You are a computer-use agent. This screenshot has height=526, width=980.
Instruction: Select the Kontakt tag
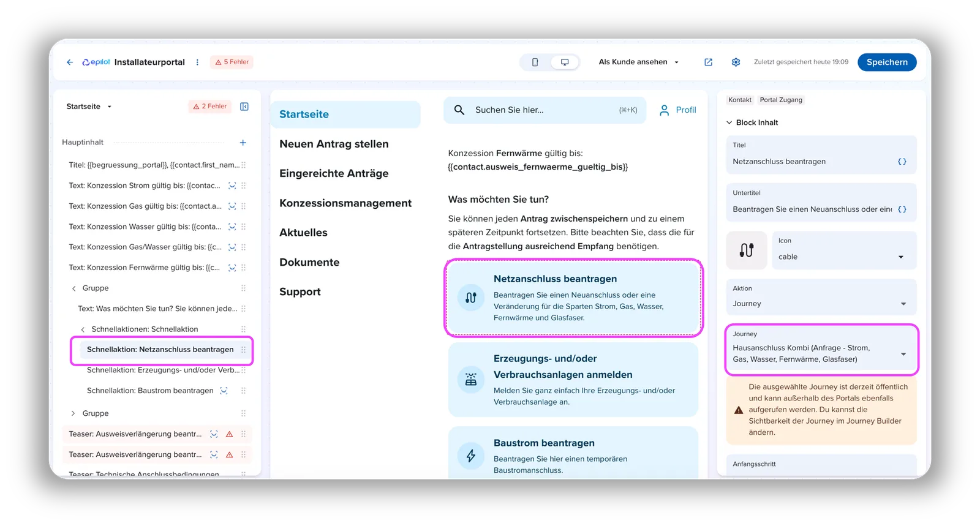(x=740, y=100)
